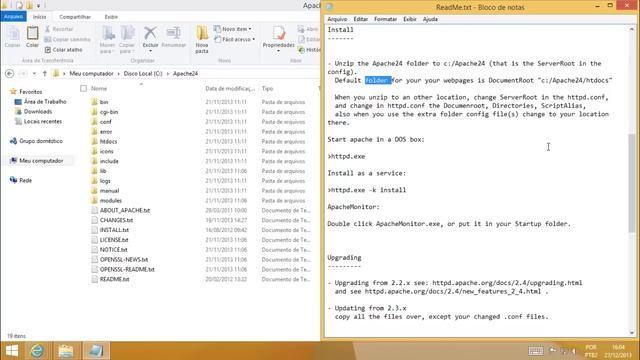Open the Exibir menu in Notepad

(410, 19)
